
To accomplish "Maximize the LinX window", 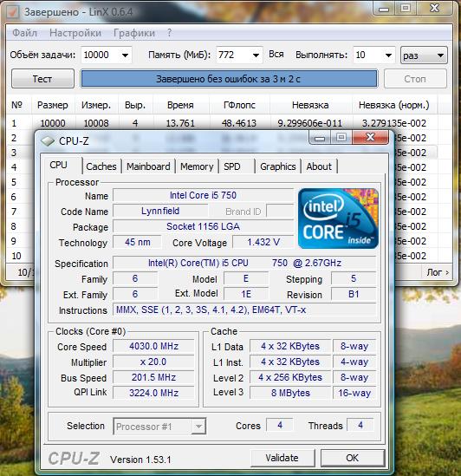I will pyautogui.click(x=406, y=8).
